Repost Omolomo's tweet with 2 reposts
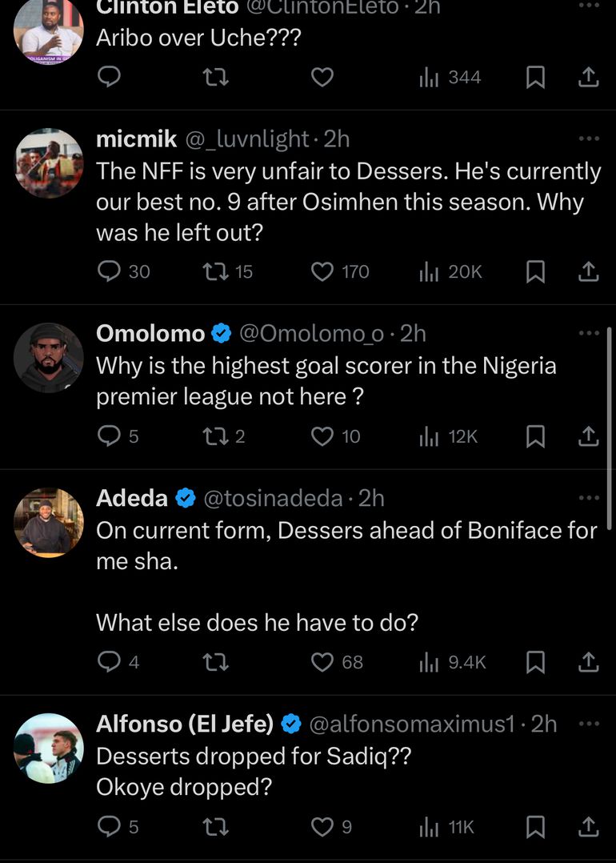Viewport: 616px width, 863px height. tap(216, 436)
